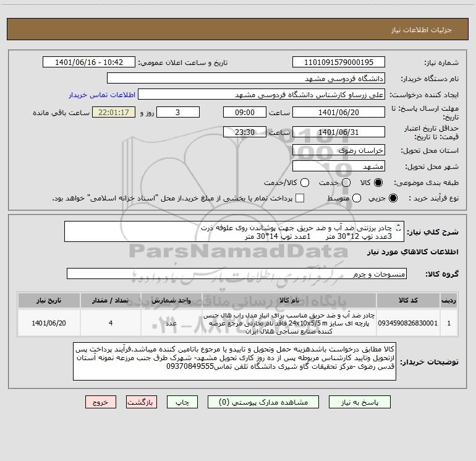This screenshot has height=461, width=476.
Task: Click the quantity cell showing 4
Action: (111, 323)
